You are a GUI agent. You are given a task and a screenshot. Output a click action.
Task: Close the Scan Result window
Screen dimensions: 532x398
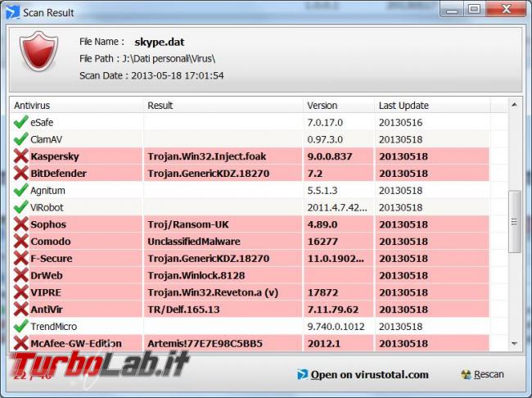506,10
